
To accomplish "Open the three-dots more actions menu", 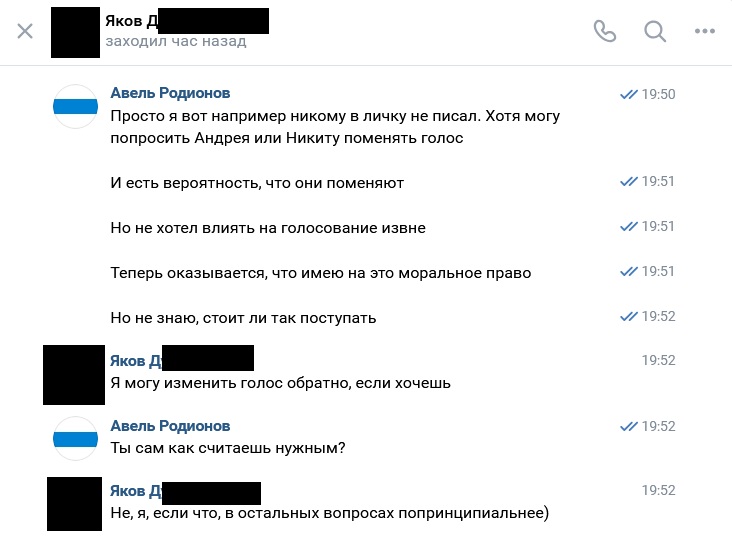I will point(705,31).
